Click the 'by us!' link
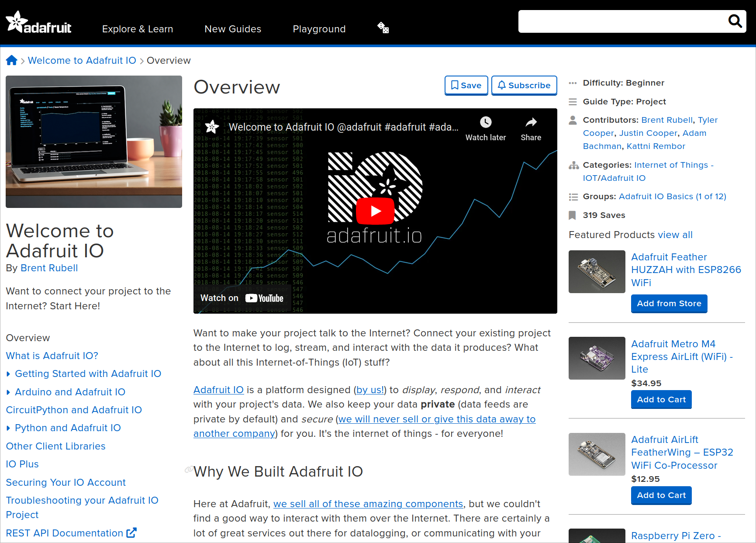Screen dimensions: 756x543 pos(370,390)
